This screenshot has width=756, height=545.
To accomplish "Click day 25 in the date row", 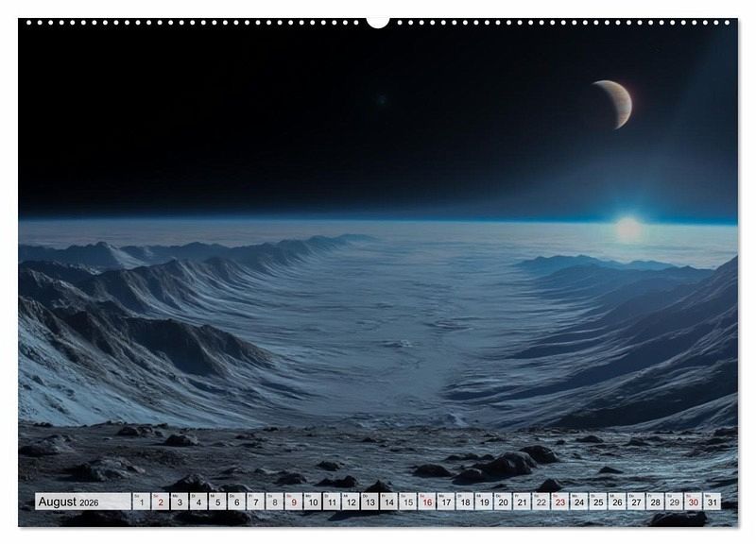I will [x=598, y=502].
